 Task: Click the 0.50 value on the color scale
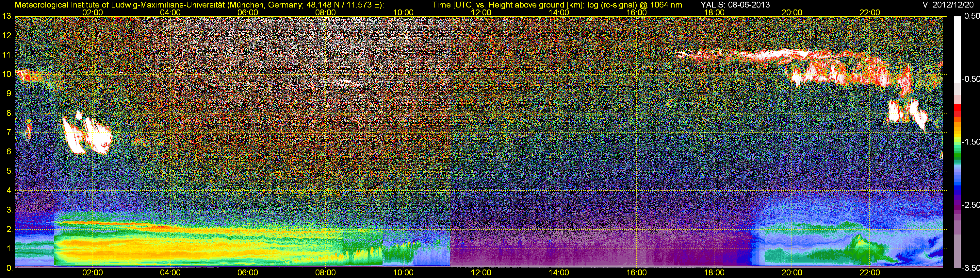972,16
